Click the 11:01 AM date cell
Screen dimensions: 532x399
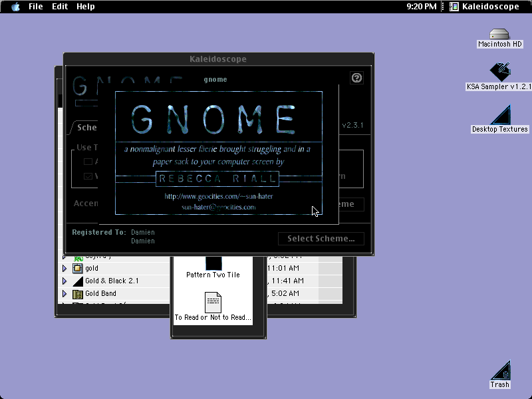[283, 269]
